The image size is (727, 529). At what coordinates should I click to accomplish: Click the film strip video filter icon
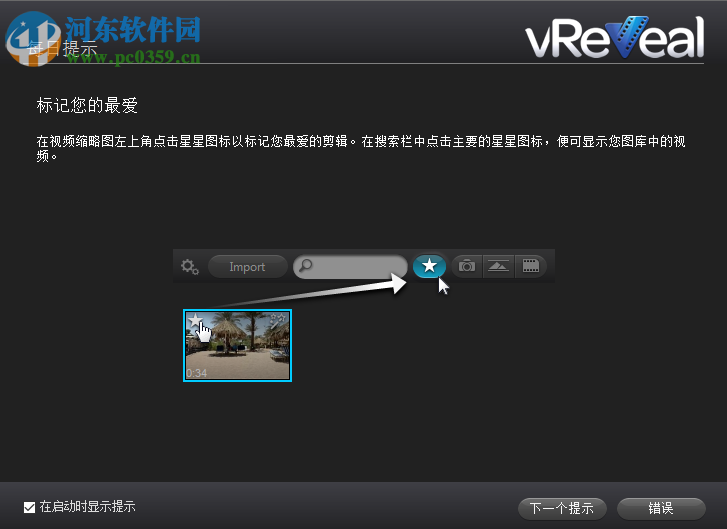pos(530,266)
